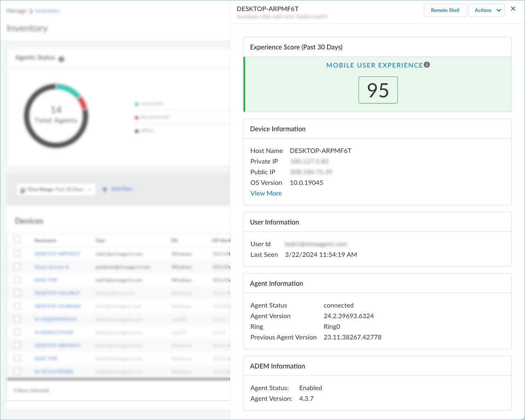
Task: Click the filter funnel icon
Action: click(105, 189)
